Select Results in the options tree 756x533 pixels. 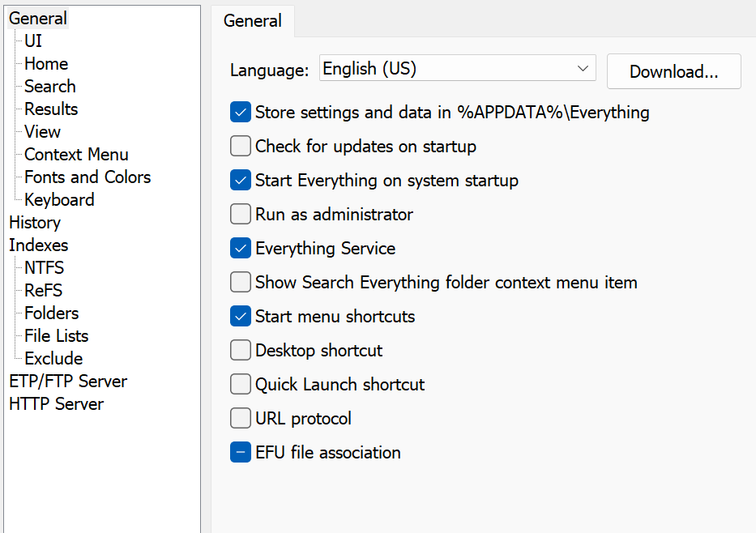tap(51, 109)
